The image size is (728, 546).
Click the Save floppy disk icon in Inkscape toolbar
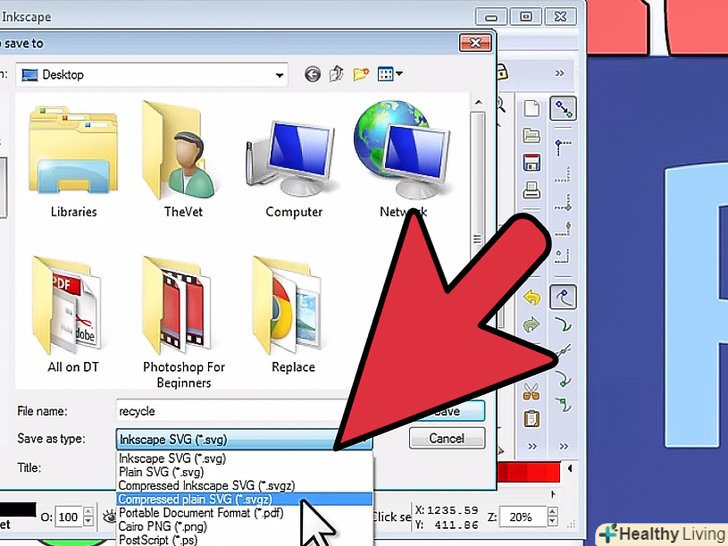pyautogui.click(x=532, y=162)
